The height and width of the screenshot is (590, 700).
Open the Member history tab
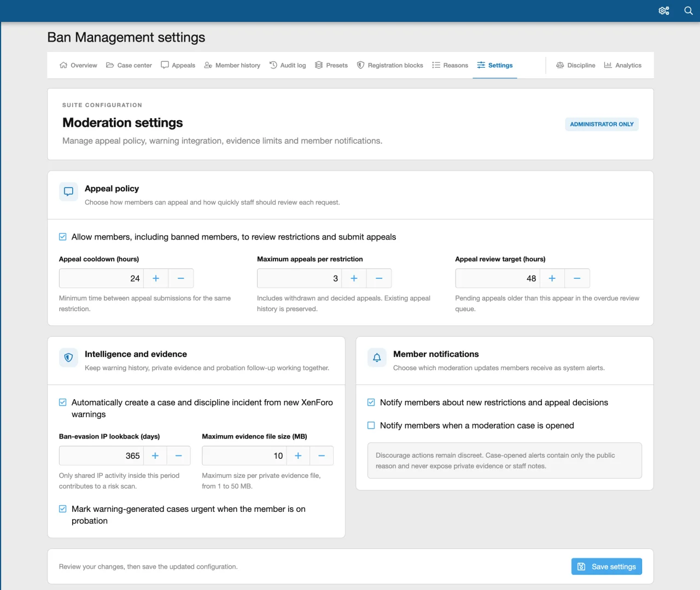point(232,65)
